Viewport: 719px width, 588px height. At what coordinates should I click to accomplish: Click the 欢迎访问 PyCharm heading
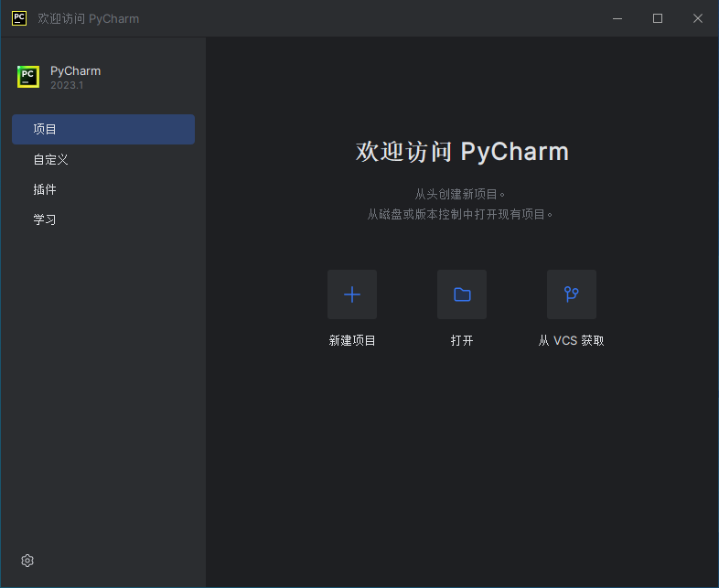pyautogui.click(x=462, y=151)
